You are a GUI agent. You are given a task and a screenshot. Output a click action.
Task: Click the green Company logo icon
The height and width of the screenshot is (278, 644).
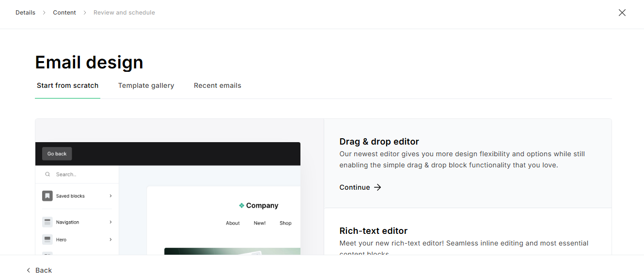click(241, 206)
